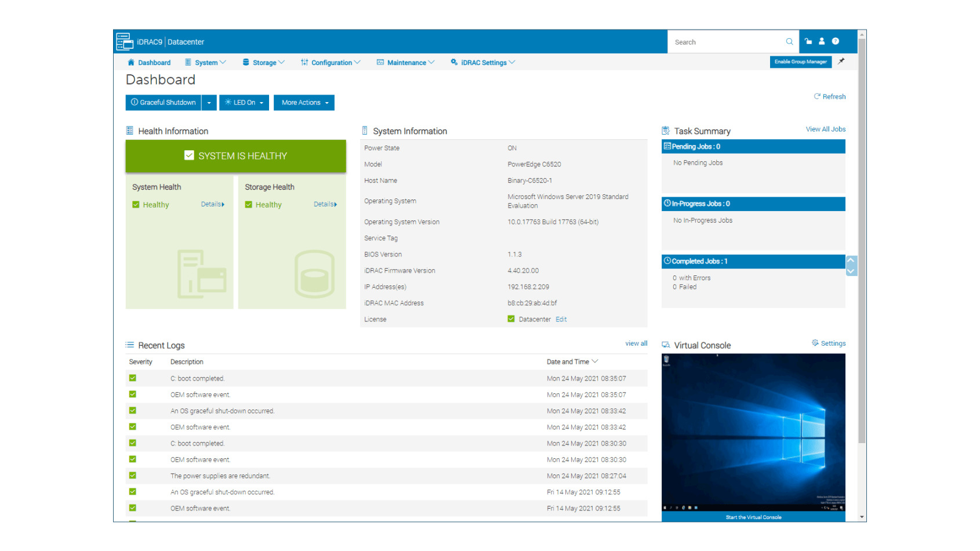The height and width of the screenshot is (551, 980).
Task: Click the Dashboard home icon
Action: [131, 63]
